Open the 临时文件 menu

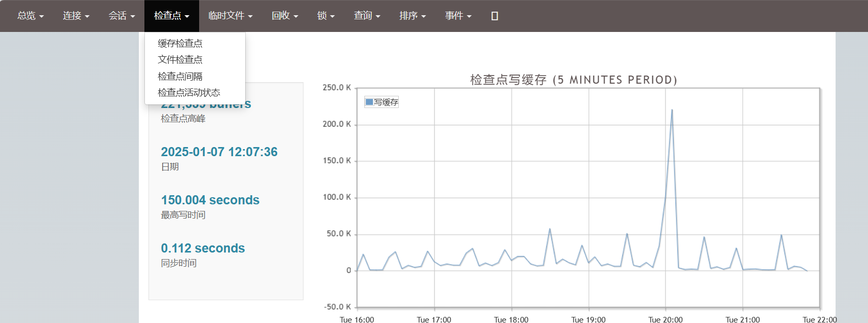(x=230, y=16)
